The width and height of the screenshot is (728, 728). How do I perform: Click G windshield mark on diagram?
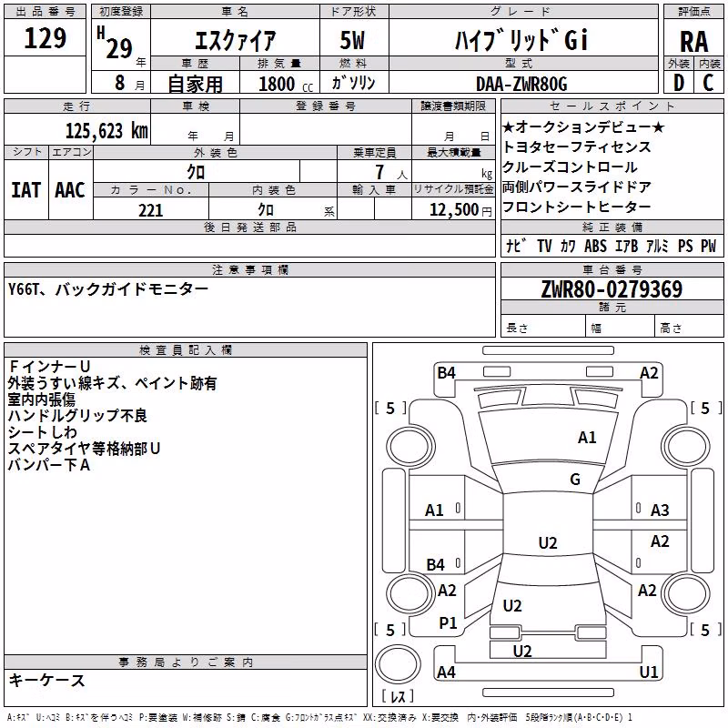575,480
